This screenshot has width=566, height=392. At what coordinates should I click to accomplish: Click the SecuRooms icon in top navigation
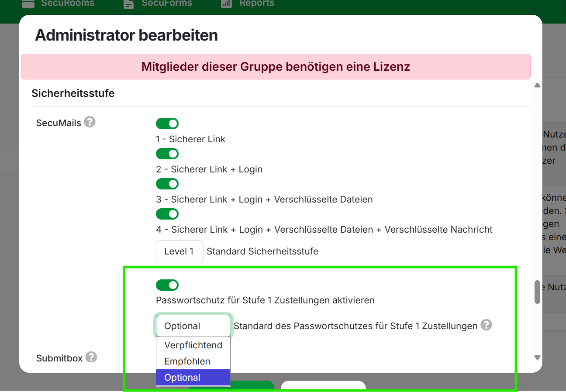click(x=28, y=4)
